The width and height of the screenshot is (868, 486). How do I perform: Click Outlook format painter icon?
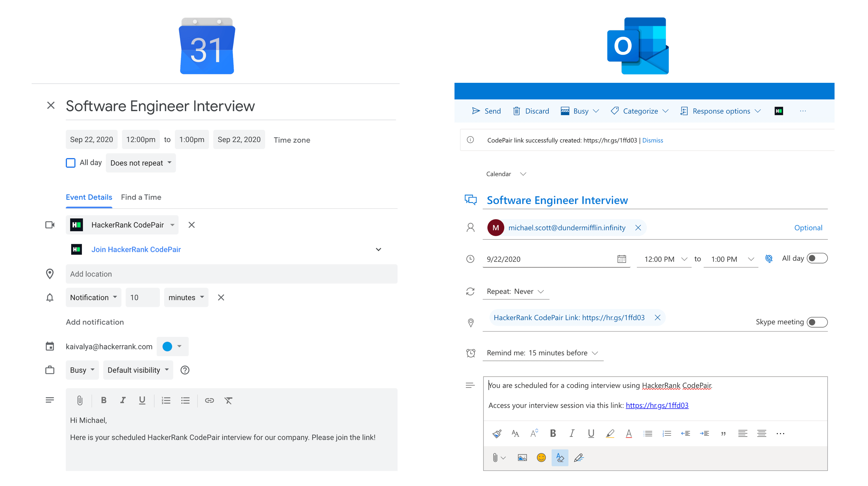497,434
